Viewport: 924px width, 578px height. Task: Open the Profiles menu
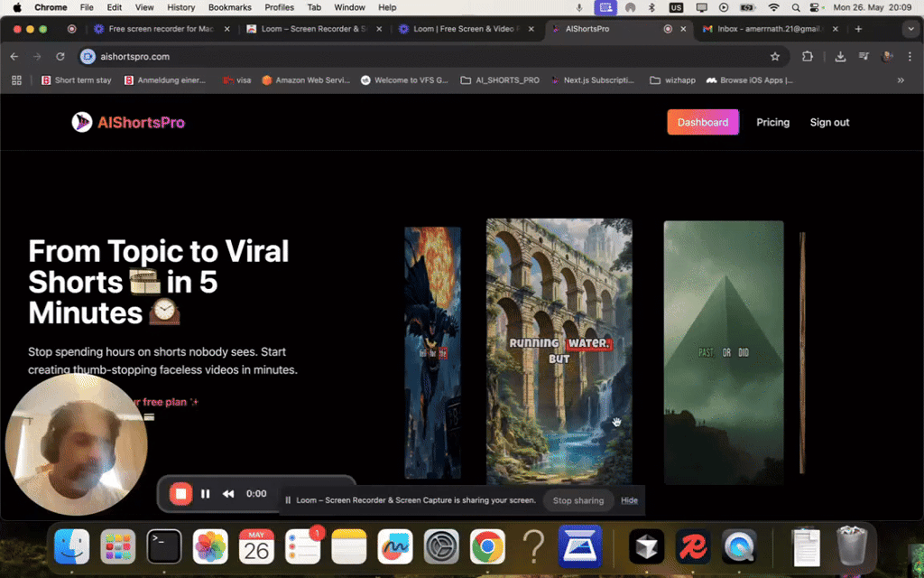point(280,7)
